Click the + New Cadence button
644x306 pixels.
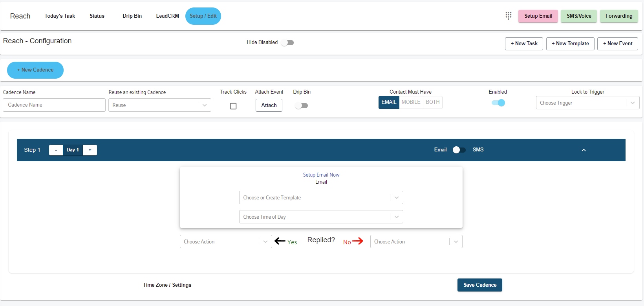click(35, 70)
